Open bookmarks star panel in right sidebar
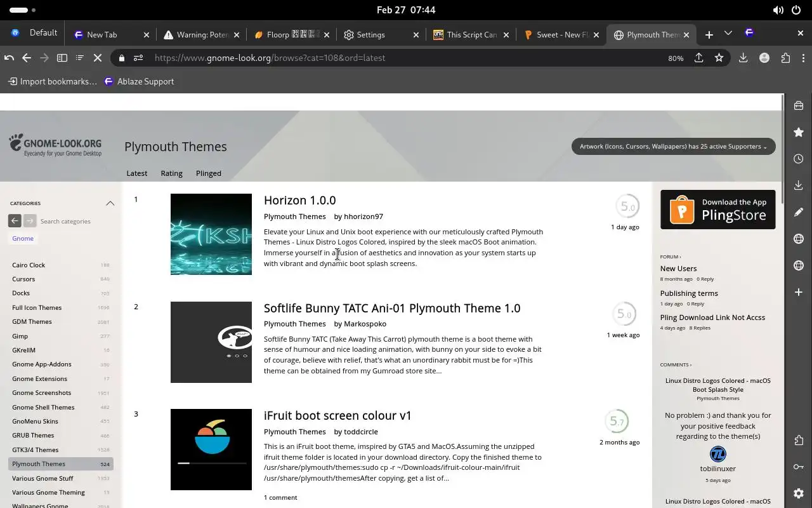The width and height of the screenshot is (812, 508). (x=799, y=132)
